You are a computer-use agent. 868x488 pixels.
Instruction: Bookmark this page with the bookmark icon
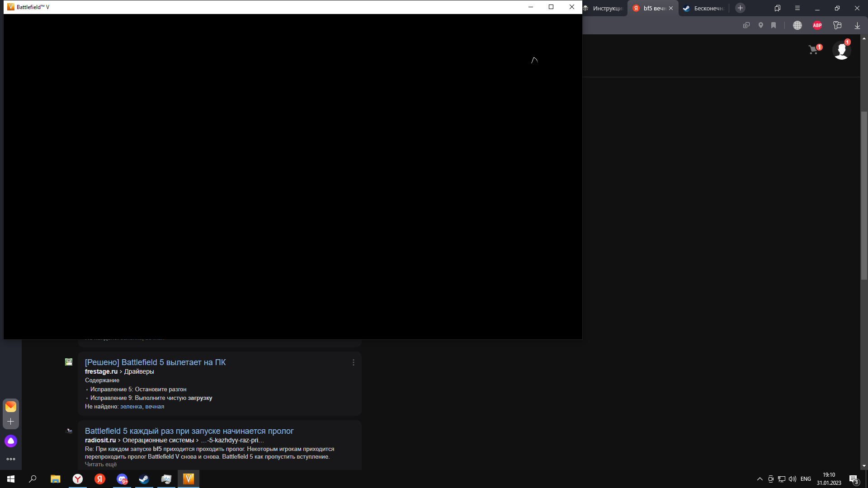click(774, 25)
